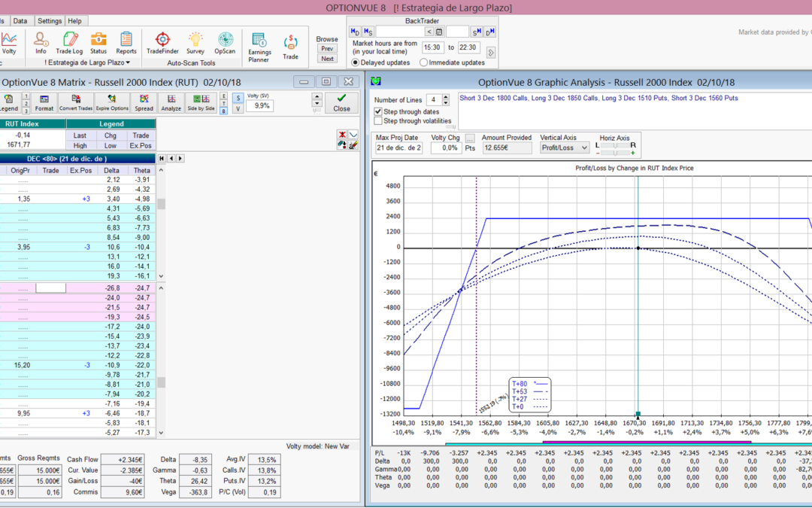Click the Graphic Analysis window camera icon

coord(376,81)
